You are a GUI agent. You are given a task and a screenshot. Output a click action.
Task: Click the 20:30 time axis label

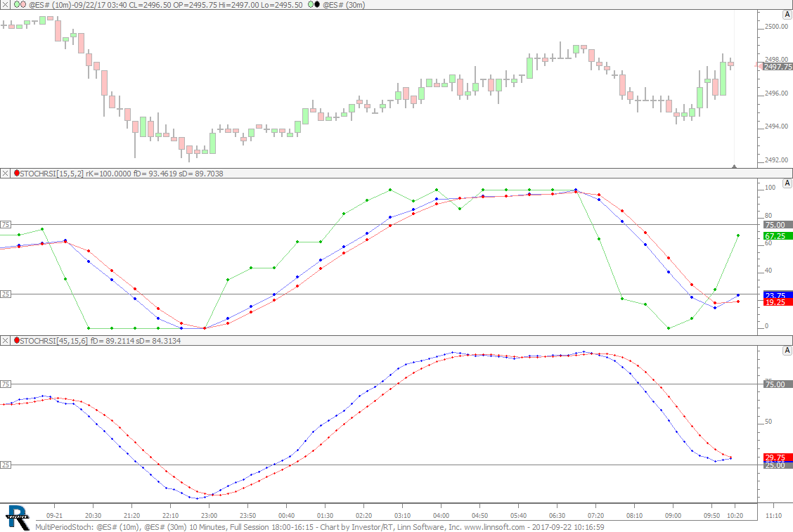coord(93,515)
